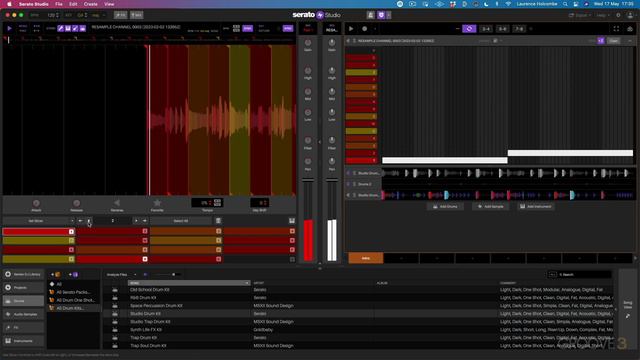Toggle the purple shield button
640x360 pixels.
click(381, 15)
